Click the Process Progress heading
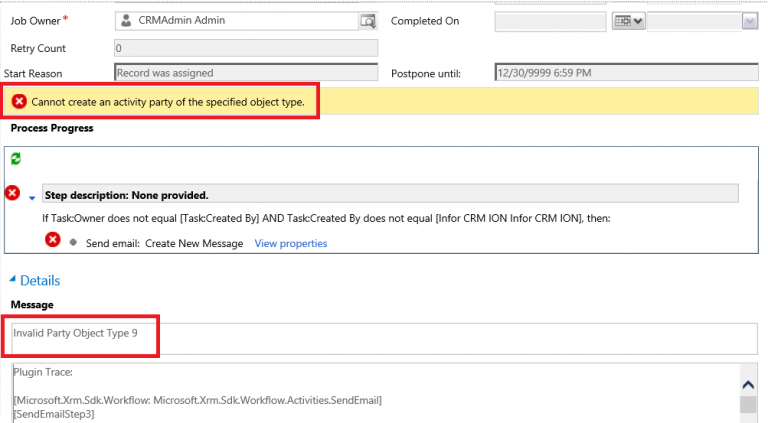This screenshot has width=768, height=423. pos(52,128)
